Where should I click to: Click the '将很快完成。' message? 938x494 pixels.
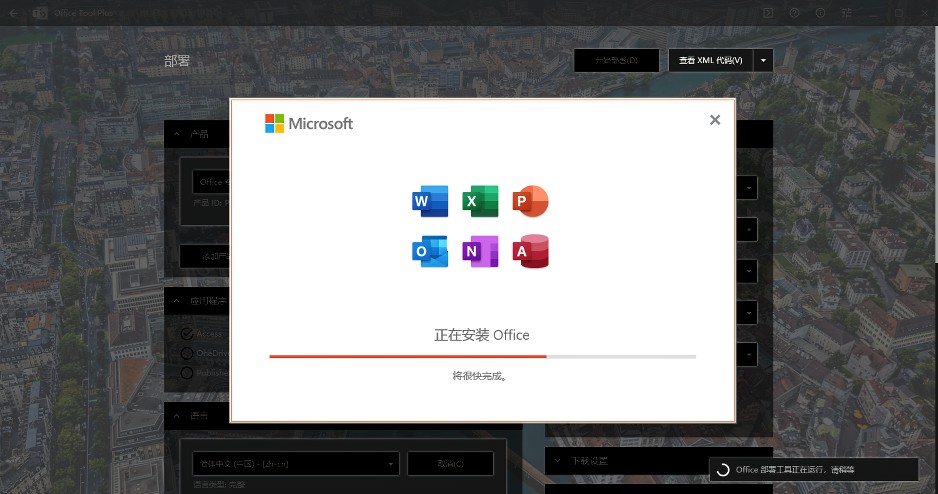[480, 376]
